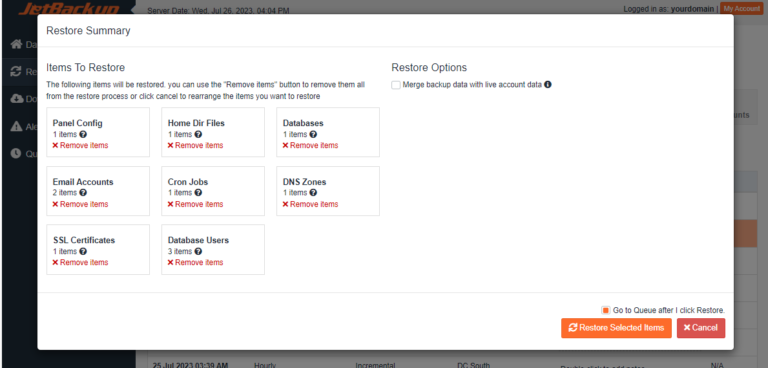
Task: Click the 'DC South' cell in background table
Action: click(x=473, y=365)
